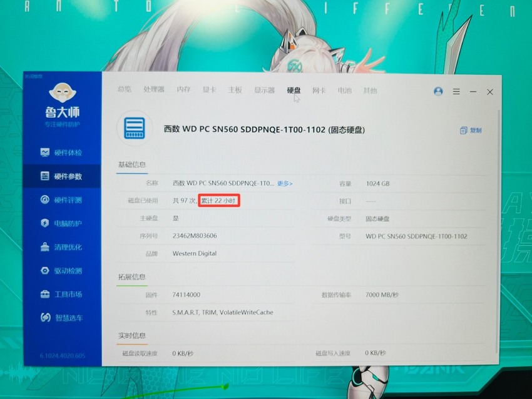Click the vertical scrollbar of the disk page
The image size is (532, 399).
point(498,231)
